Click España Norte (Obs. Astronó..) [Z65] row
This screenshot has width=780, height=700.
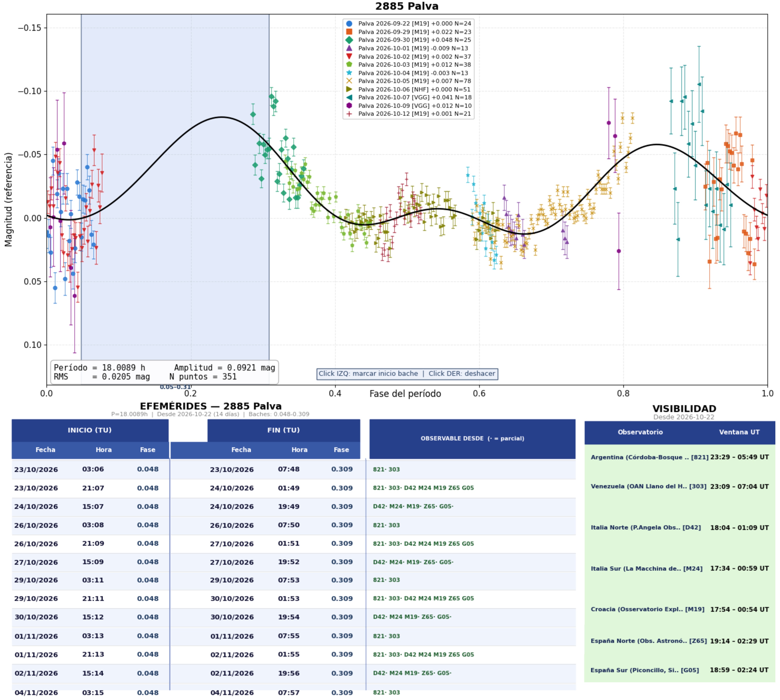680,641
